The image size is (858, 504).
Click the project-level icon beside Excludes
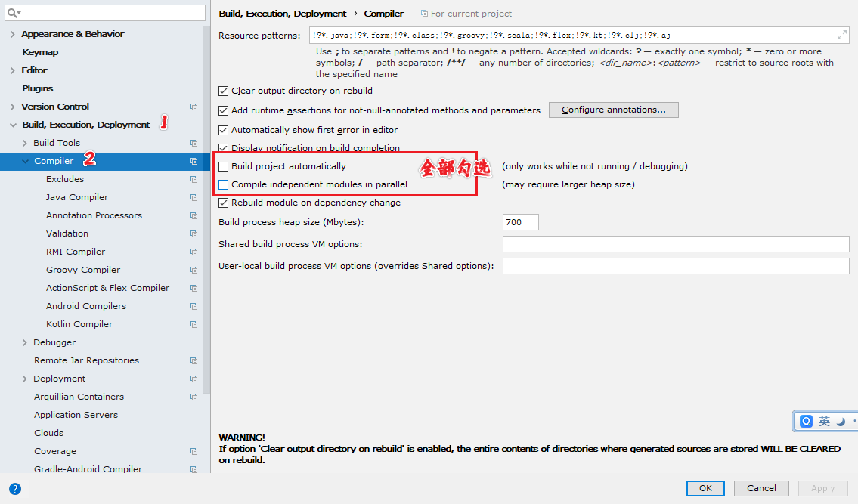(194, 179)
